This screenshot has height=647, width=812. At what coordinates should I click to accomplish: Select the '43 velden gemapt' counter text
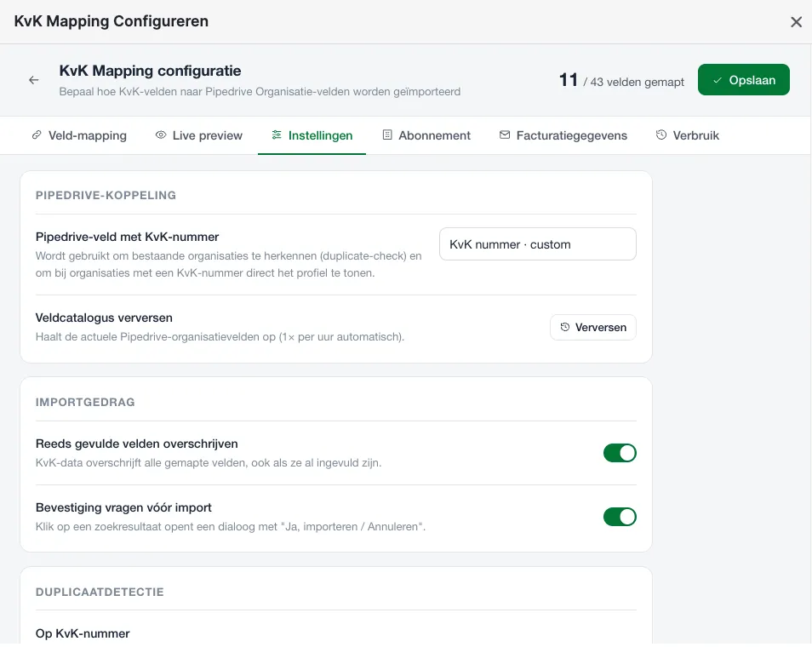638,82
